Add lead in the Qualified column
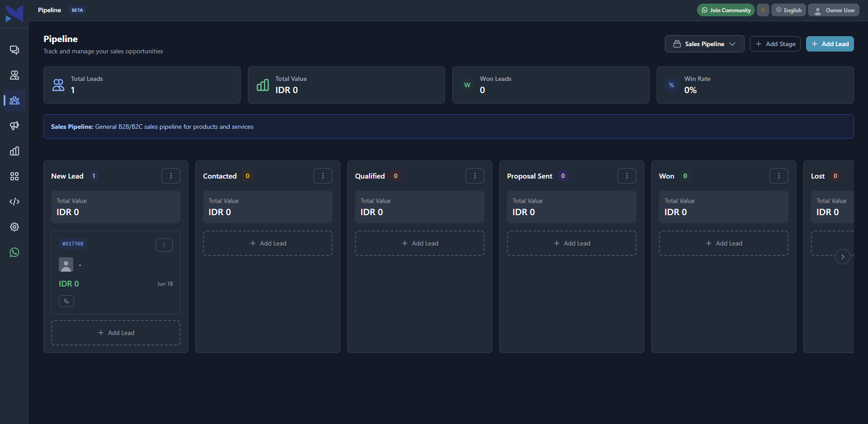Screen dimensions: 868x424 pyautogui.click(x=420, y=243)
